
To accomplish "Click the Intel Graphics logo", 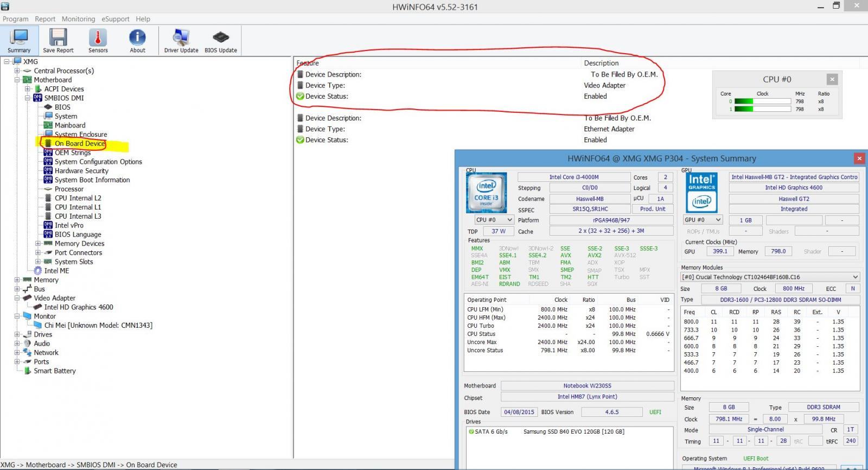I will click(701, 193).
